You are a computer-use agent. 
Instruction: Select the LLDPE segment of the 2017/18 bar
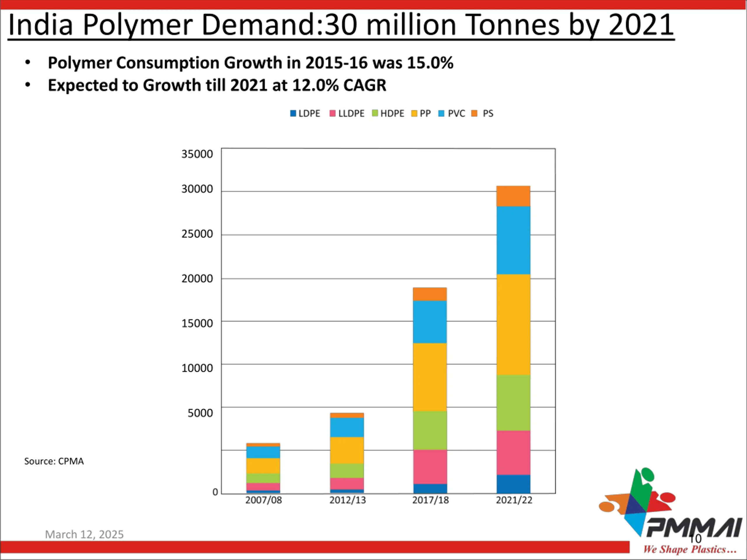click(x=430, y=467)
